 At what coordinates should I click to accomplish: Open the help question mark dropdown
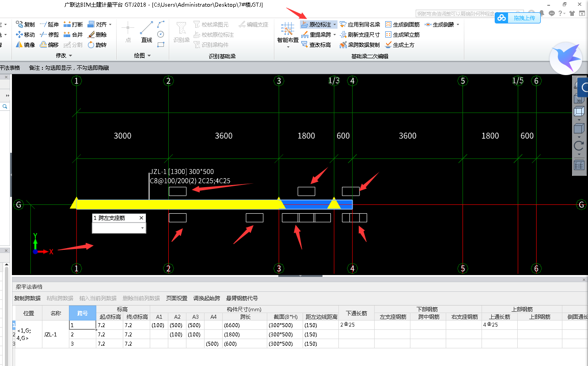coord(561,14)
